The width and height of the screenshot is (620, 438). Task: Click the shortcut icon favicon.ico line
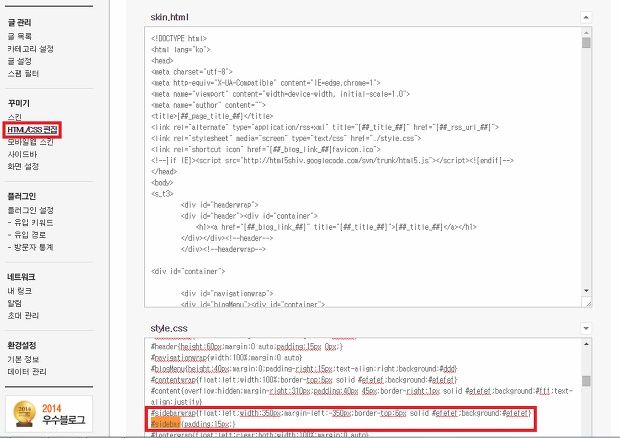(x=266, y=149)
